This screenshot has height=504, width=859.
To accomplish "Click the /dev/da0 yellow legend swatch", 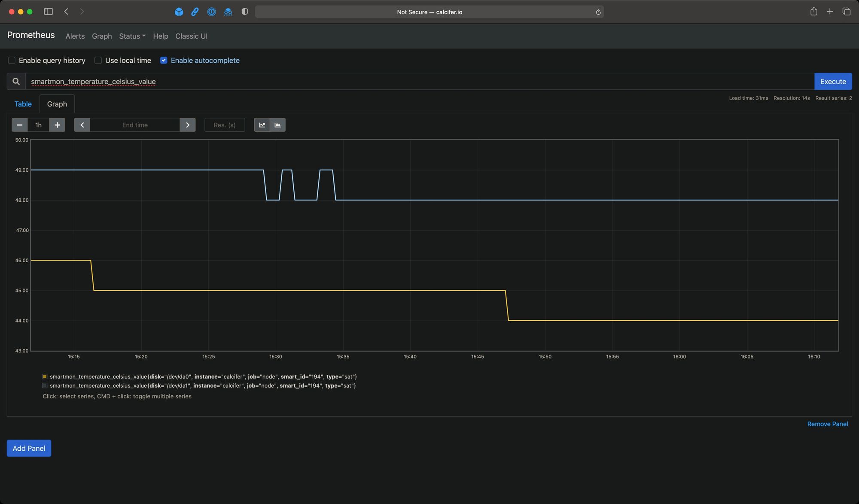I will pos(45,376).
